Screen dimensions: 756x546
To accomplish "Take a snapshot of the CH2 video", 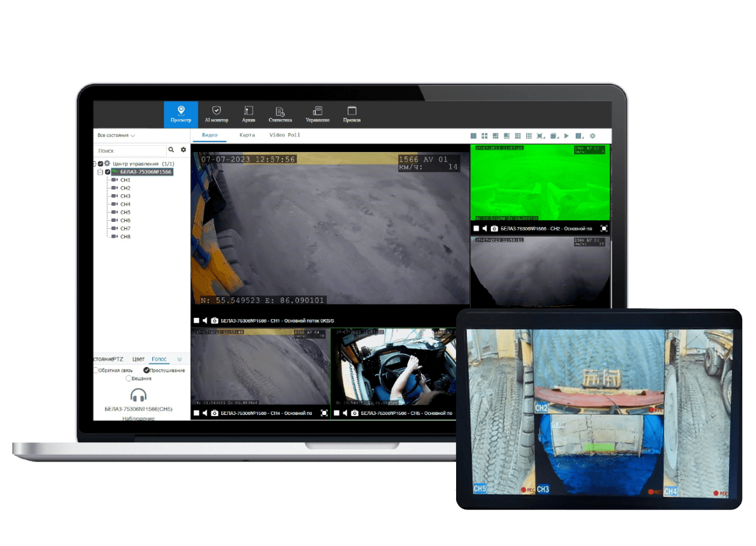I will pyautogui.click(x=495, y=228).
